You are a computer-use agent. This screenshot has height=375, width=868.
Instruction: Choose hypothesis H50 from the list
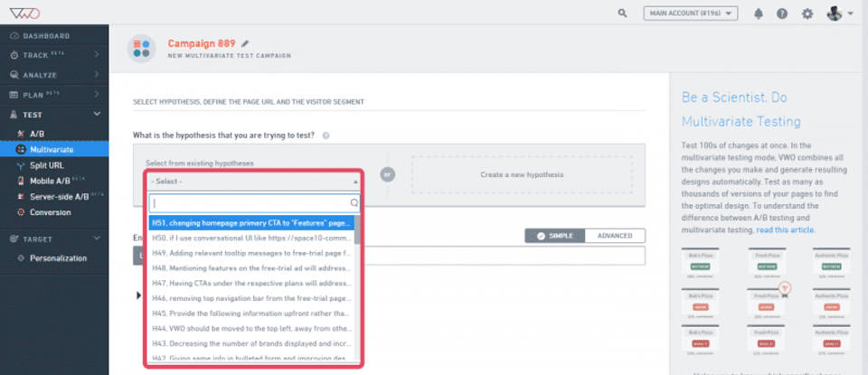(250, 237)
